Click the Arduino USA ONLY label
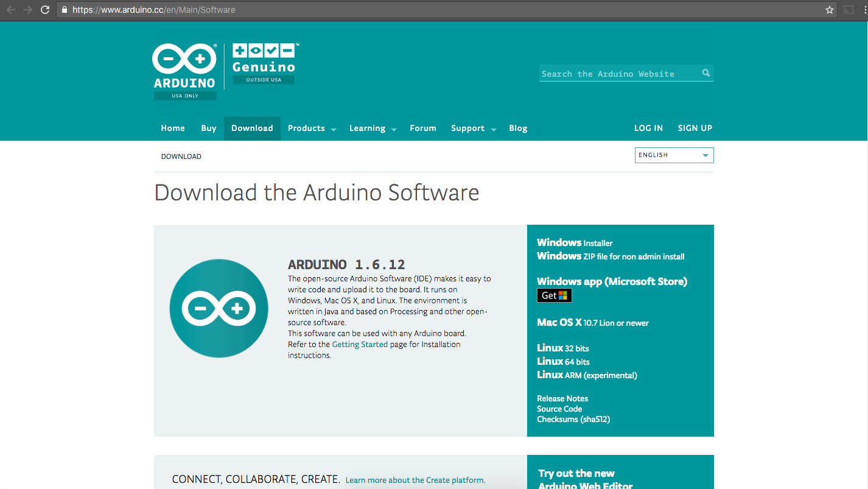This screenshot has width=868, height=489. [x=184, y=96]
